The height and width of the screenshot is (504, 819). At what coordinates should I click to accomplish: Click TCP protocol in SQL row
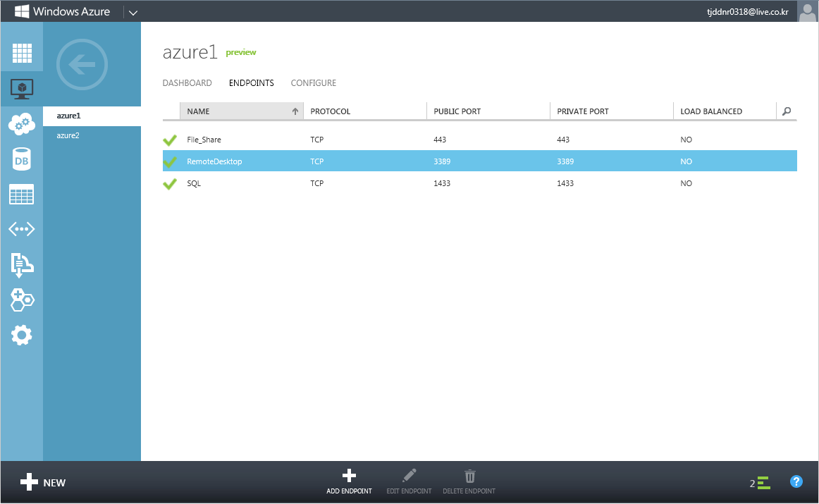(317, 183)
